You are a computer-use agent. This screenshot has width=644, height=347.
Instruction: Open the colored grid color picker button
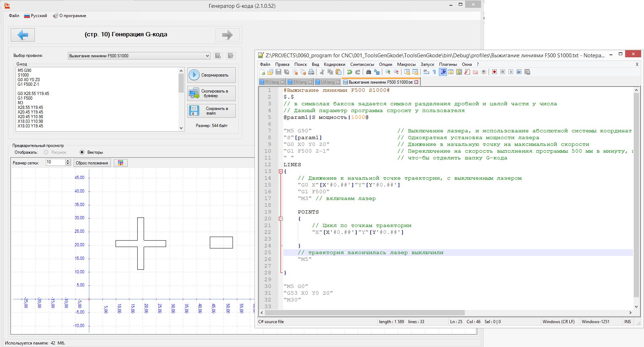point(121,163)
